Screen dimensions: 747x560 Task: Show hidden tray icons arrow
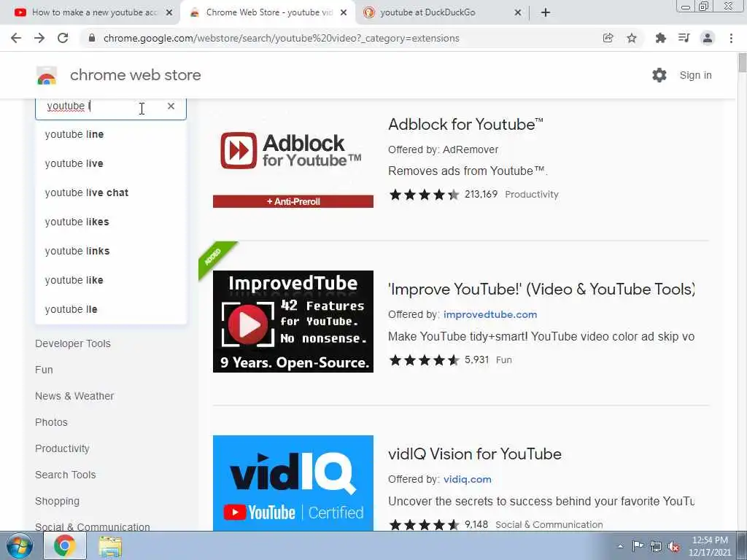620,546
